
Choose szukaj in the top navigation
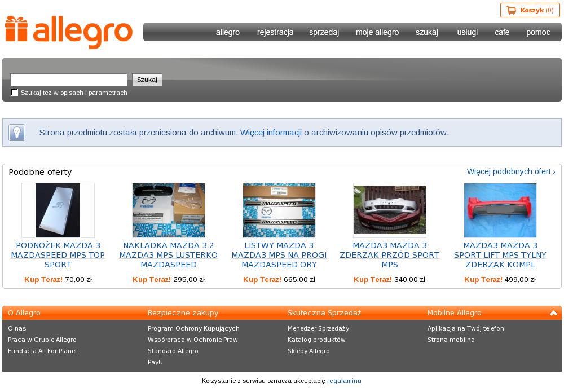pos(427,32)
